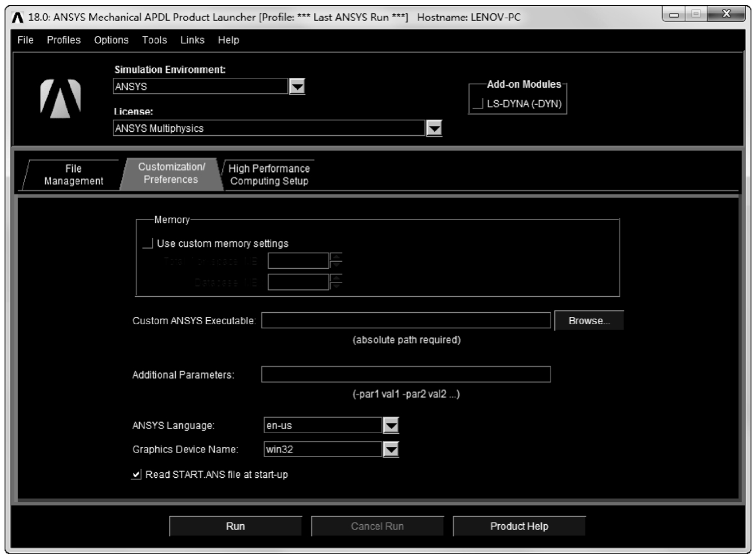Viewport: 756px width, 558px height.
Task: Select the Customization/Preferences tab
Action: [x=171, y=173]
